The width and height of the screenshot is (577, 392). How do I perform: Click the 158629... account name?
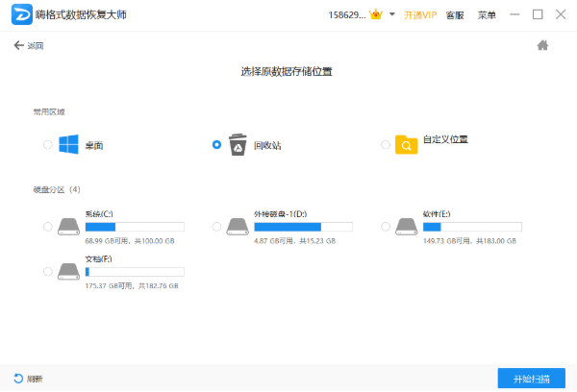[x=346, y=15]
